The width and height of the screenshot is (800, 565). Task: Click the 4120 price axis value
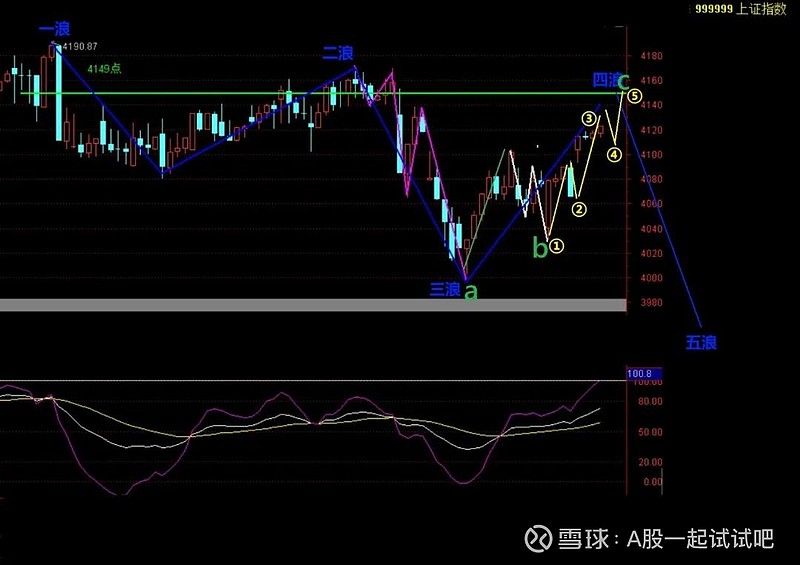pyautogui.click(x=652, y=130)
